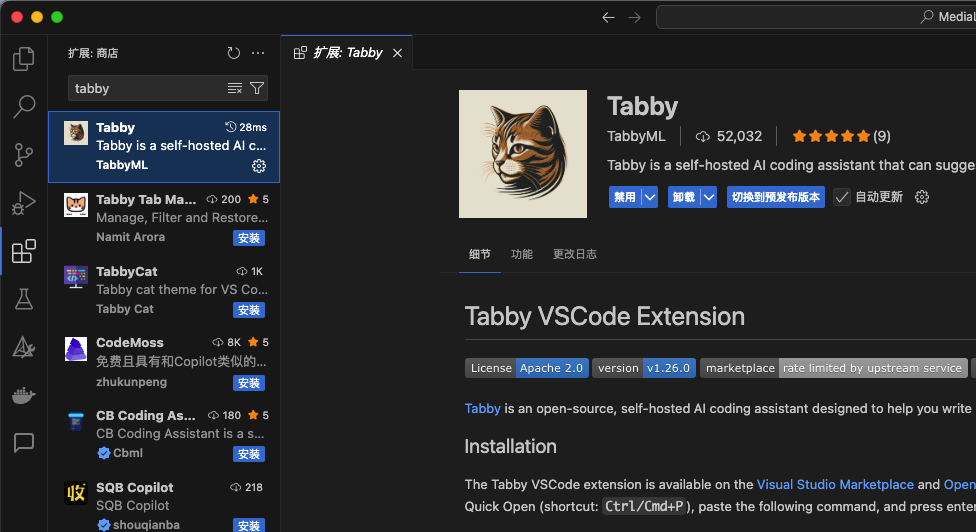This screenshot has width=976, height=532.
Task: Open the chat bubble view
Action: [x=24, y=442]
